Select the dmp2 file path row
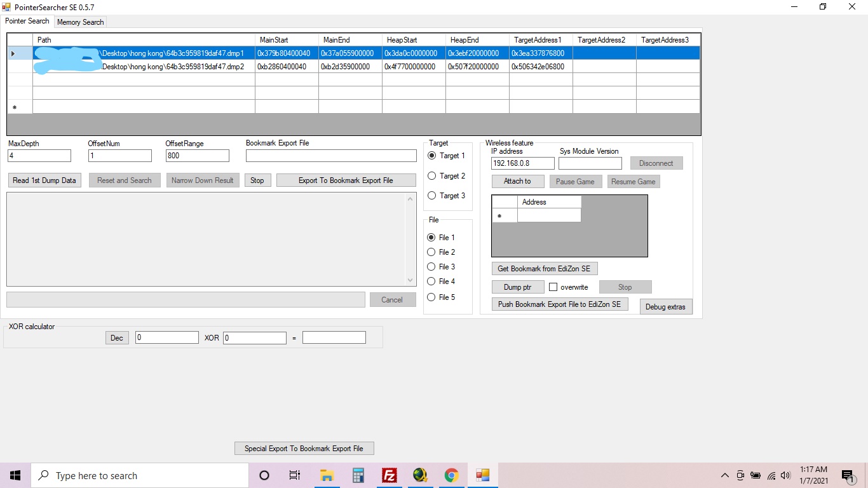 coord(144,67)
